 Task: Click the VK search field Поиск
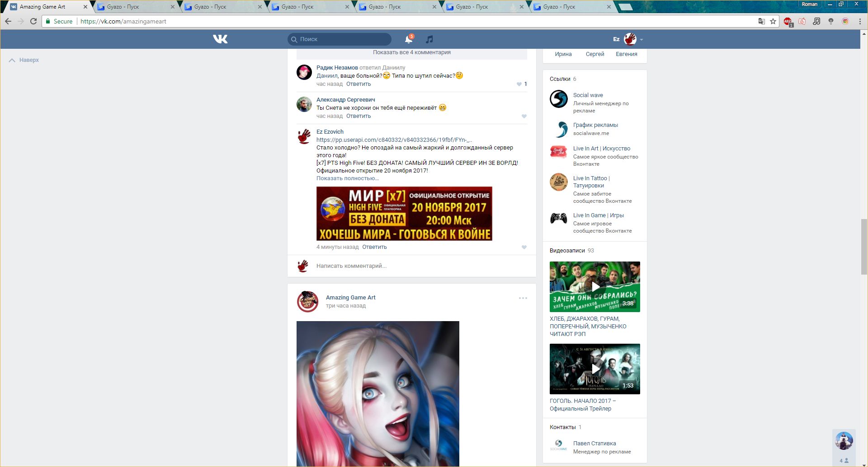click(x=340, y=39)
